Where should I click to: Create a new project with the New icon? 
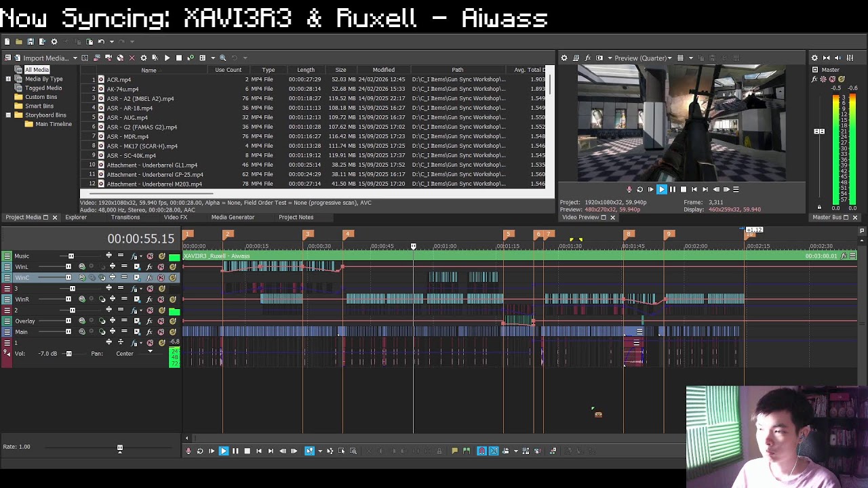click(7, 42)
